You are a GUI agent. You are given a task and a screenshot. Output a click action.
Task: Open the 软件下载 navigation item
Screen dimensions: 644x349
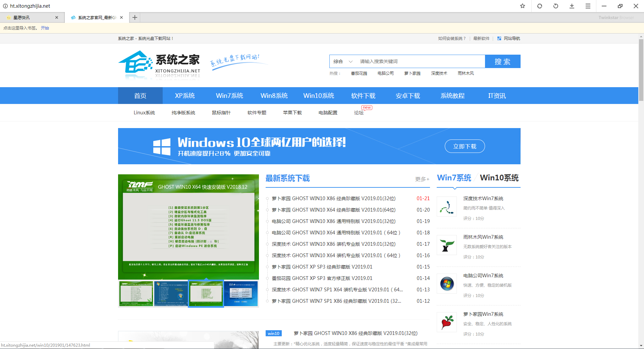point(363,96)
